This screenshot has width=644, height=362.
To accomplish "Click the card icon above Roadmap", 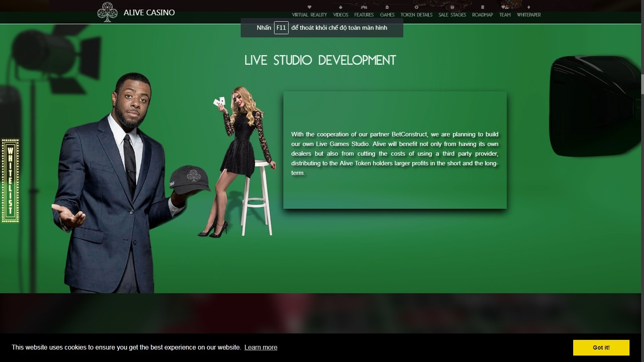I will coord(483,7).
